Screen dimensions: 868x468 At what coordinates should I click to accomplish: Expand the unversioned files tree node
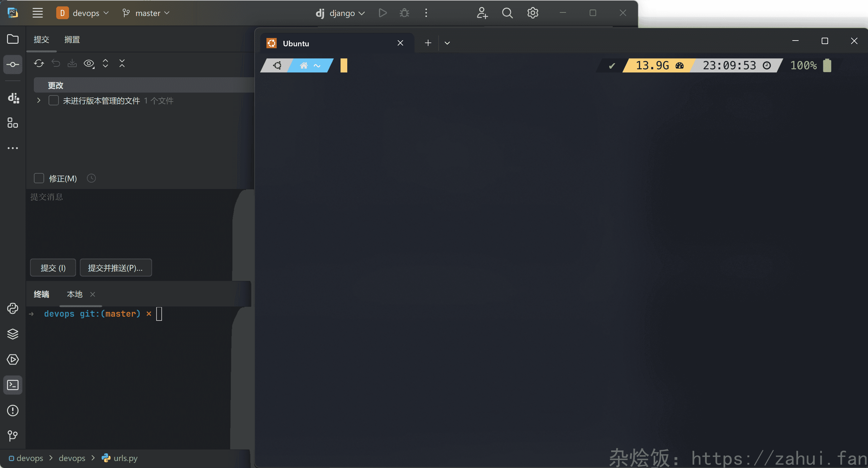coord(39,101)
